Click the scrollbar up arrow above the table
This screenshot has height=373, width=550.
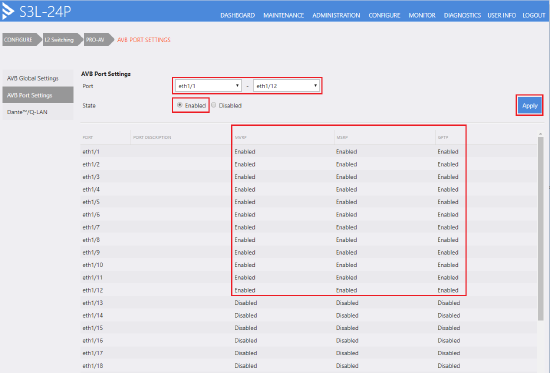[x=541, y=134]
